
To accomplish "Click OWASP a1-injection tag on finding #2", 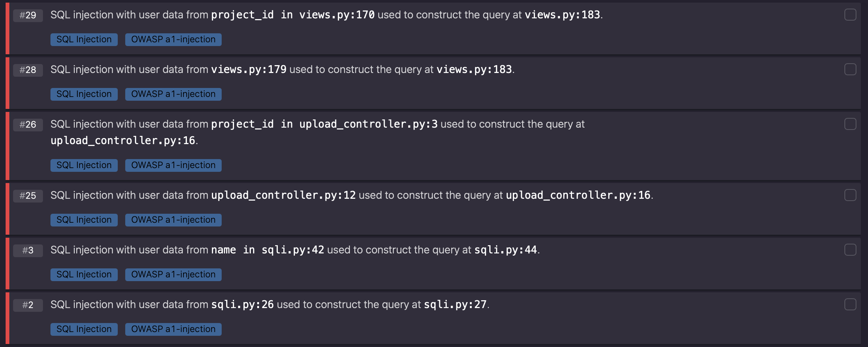I will (173, 329).
